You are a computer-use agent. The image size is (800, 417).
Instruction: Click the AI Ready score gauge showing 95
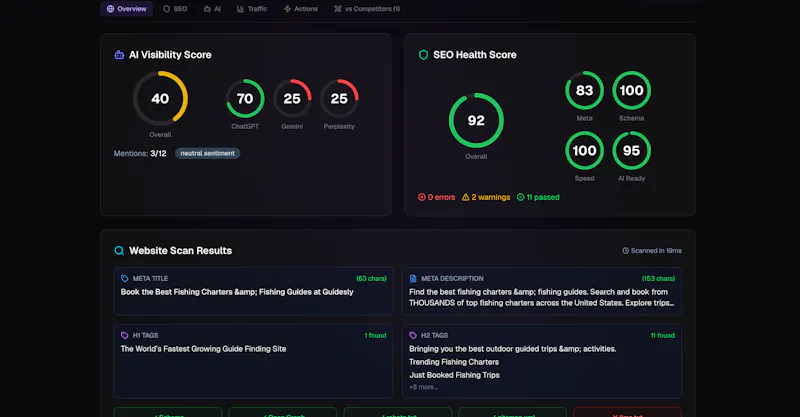click(631, 151)
